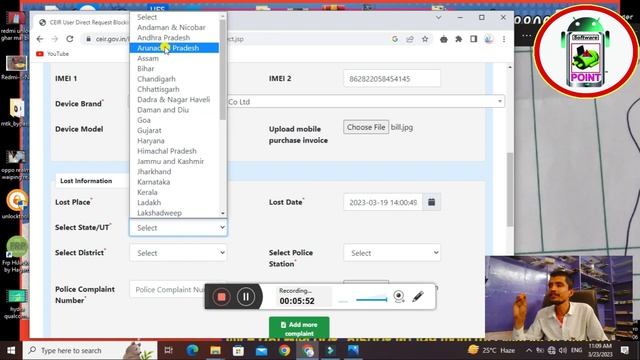Open Microsoft Store from taskbar

[x=238, y=350]
